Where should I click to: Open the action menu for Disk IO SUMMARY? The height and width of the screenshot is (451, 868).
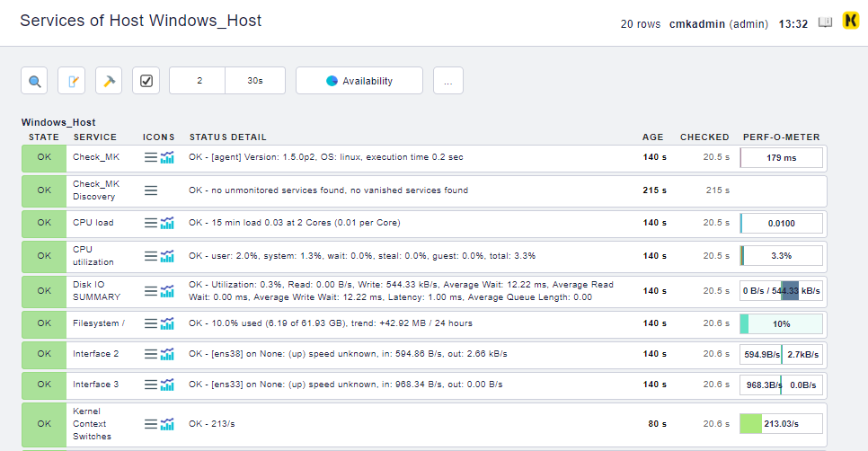151,291
